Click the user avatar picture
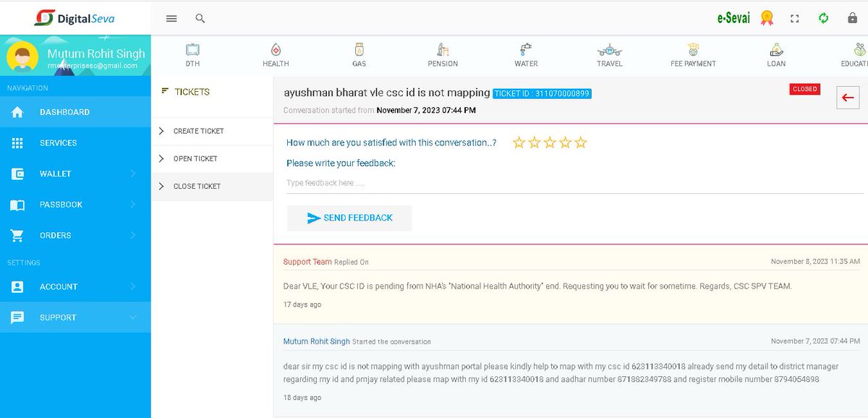This screenshot has width=868, height=418. click(x=23, y=58)
